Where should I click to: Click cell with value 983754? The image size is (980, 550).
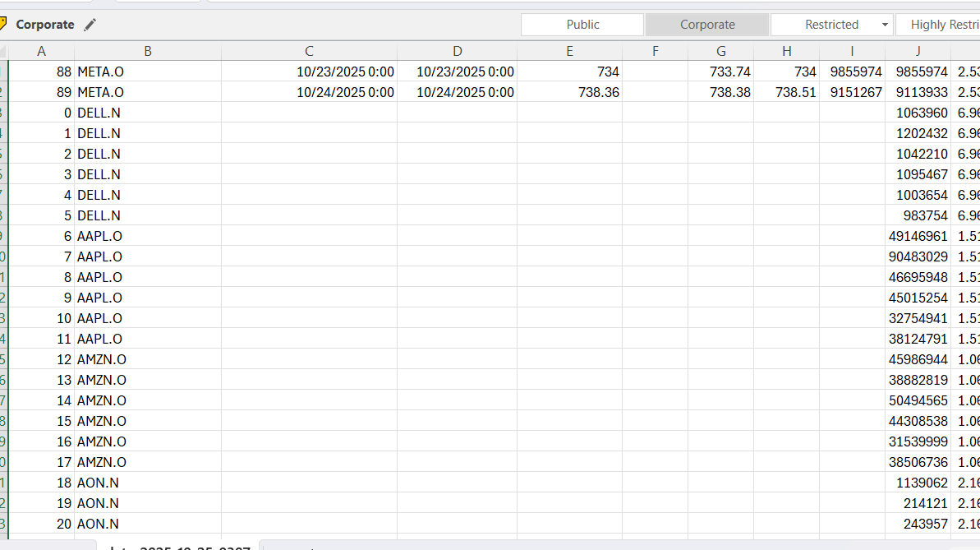click(918, 216)
